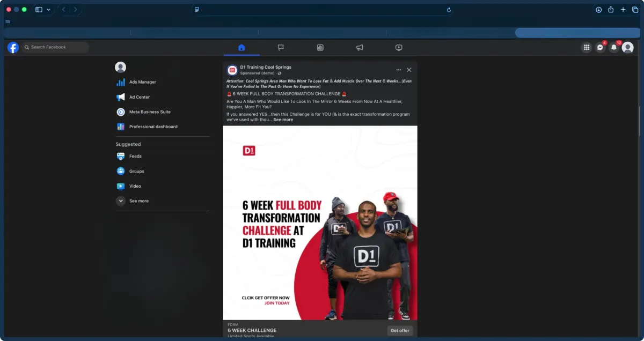Screen dimensions: 644x341
Task: Open the Facebook logo home link
Action: (x=13, y=47)
